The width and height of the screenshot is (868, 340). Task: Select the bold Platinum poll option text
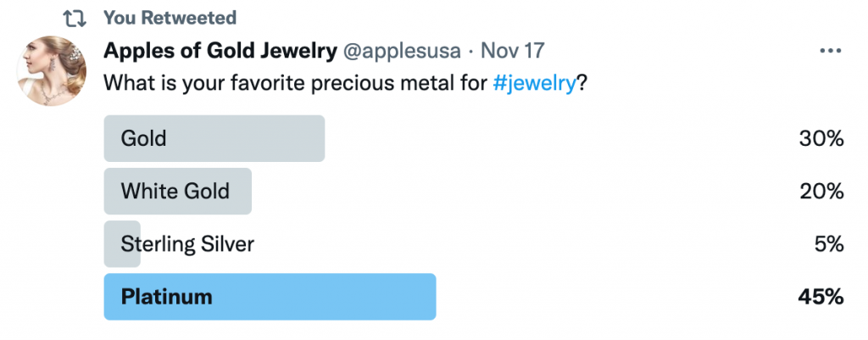[x=166, y=297]
